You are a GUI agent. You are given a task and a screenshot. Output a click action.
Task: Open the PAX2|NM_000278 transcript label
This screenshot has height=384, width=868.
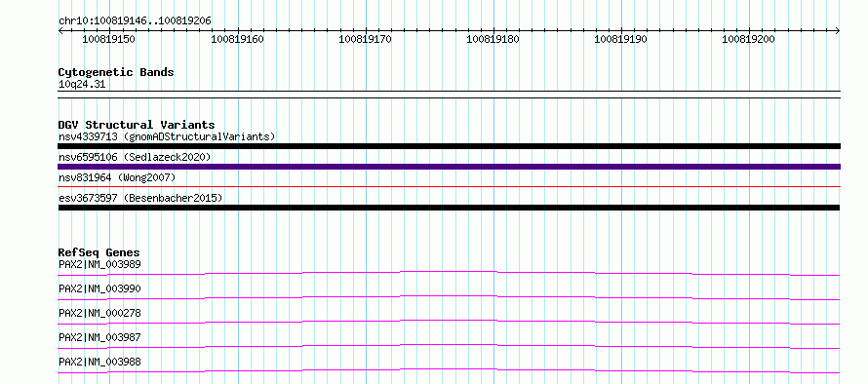click(x=99, y=313)
